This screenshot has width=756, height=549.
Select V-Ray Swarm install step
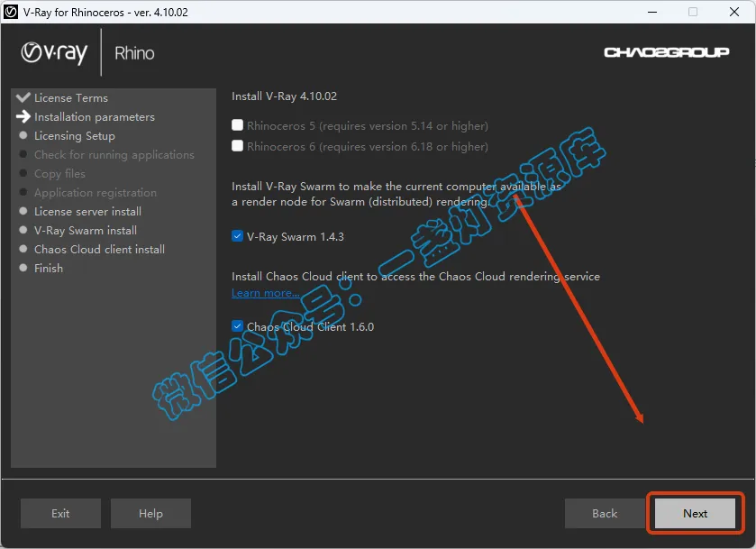pyautogui.click(x=86, y=231)
